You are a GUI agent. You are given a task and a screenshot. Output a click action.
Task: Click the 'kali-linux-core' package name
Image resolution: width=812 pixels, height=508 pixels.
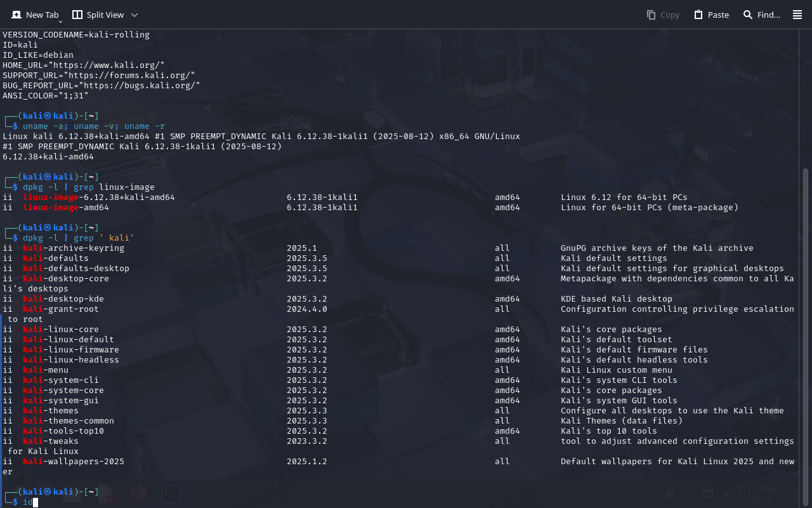tap(61, 330)
